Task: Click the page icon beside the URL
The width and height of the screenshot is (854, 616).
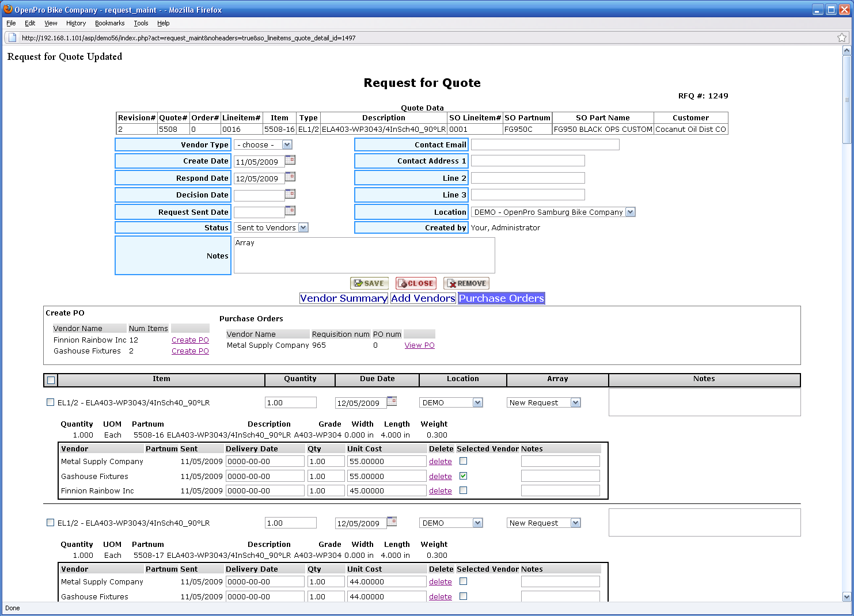Action: point(12,38)
